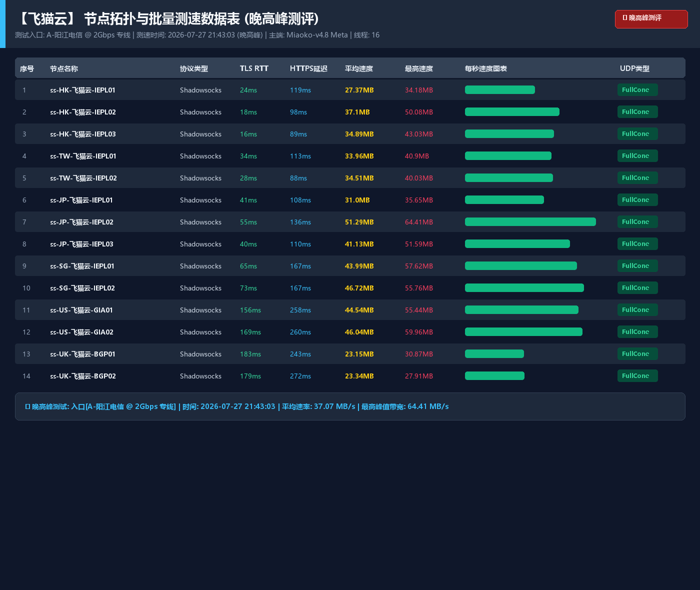
Task: Click the 最高速度 column header
Action: tap(419, 68)
